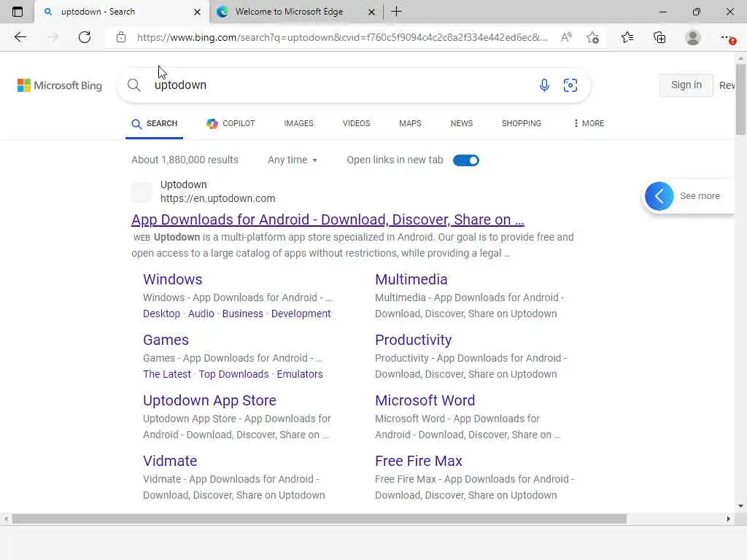Click the Uptodown site favicon placeholder
The image size is (747, 560).
(142, 192)
